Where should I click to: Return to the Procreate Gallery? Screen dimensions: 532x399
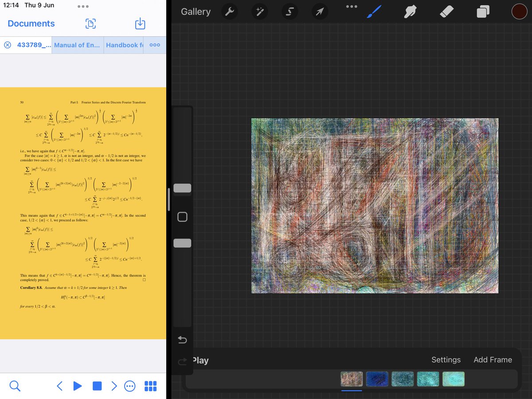click(x=196, y=12)
